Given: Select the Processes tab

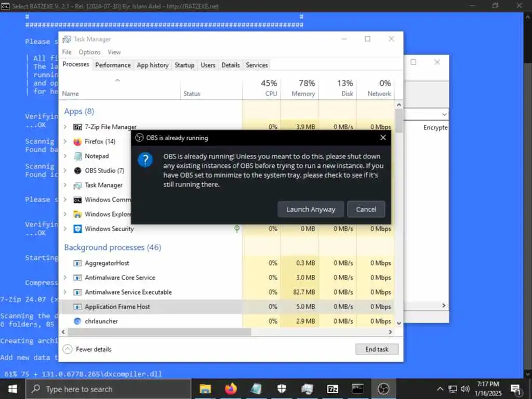Looking at the screenshot, I should point(76,64).
